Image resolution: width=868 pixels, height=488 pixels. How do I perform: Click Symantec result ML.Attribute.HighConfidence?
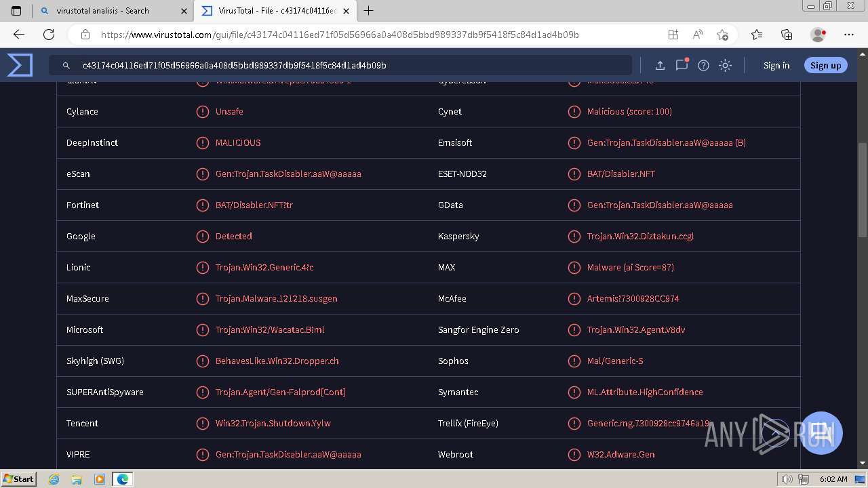(645, 392)
